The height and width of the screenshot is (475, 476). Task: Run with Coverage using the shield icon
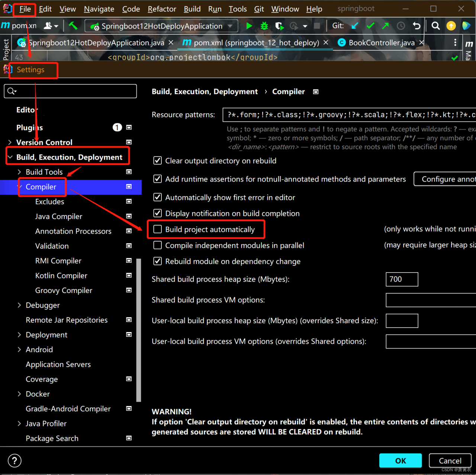point(279,26)
